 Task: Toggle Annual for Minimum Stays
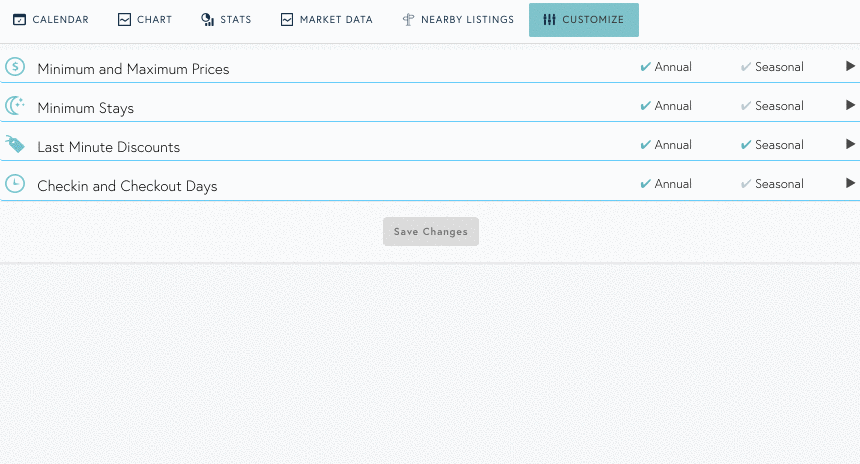pos(666,106)
